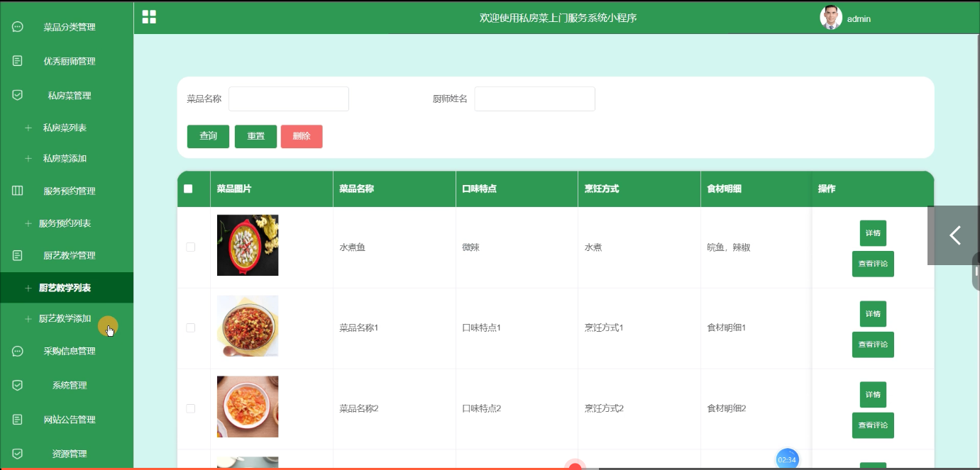Click the 菜品分类管理 chat bubble icon

pyautogui.click(x=18, y=27)
